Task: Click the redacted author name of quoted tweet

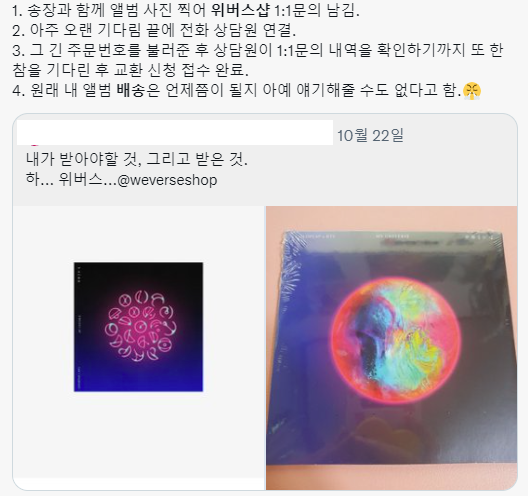Action: (175, 132)
